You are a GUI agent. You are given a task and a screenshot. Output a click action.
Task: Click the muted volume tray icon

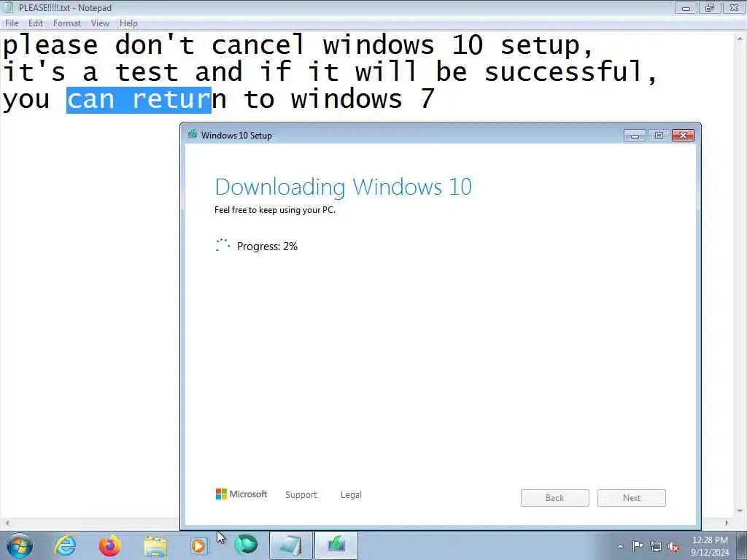[x=673, y=547]
